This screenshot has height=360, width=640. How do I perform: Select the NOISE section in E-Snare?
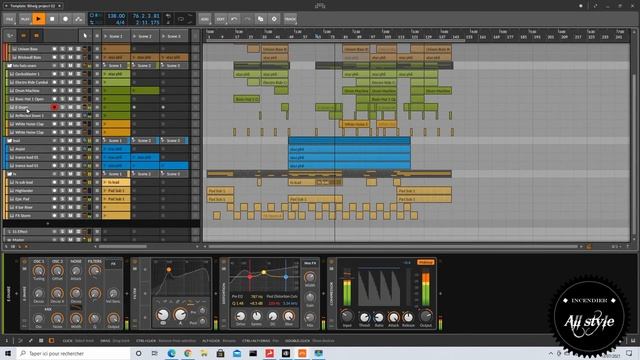(76, 261)
